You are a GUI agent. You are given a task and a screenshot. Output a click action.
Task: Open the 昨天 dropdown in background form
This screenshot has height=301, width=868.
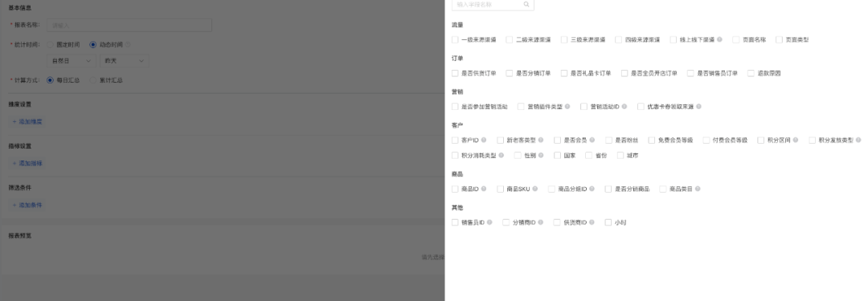(124, 61)
